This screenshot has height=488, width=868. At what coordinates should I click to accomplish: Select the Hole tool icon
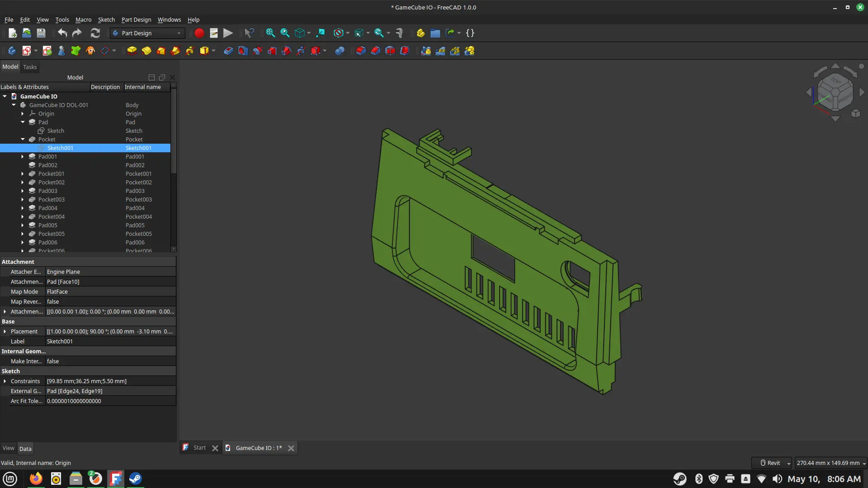(x=243, y=51)
